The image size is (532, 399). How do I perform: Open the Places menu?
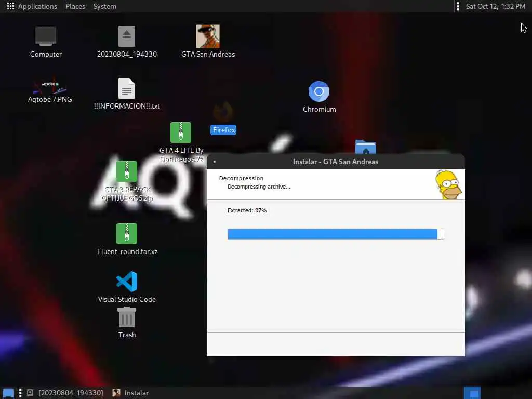point(75,6)
